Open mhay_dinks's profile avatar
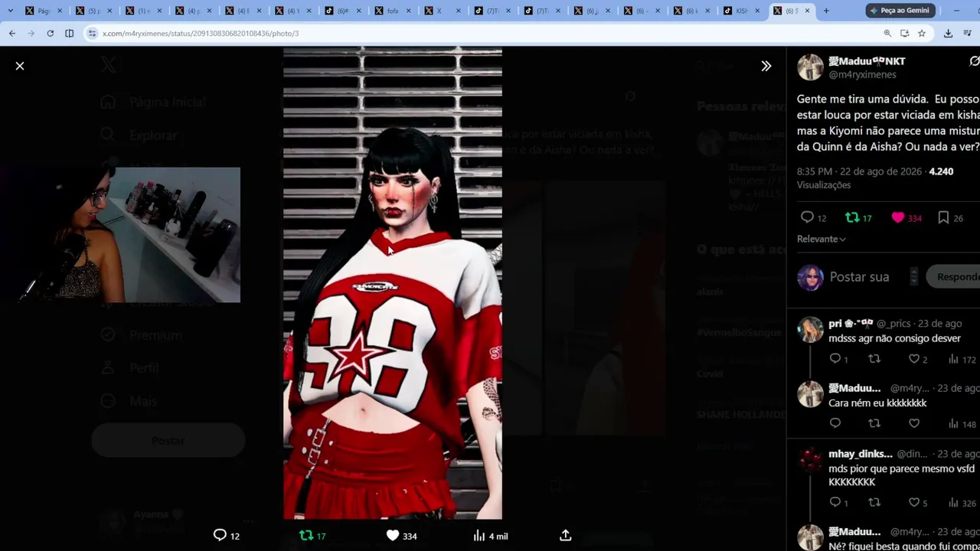The width and height of the screenshot is (980, 551). click(810, 460)
